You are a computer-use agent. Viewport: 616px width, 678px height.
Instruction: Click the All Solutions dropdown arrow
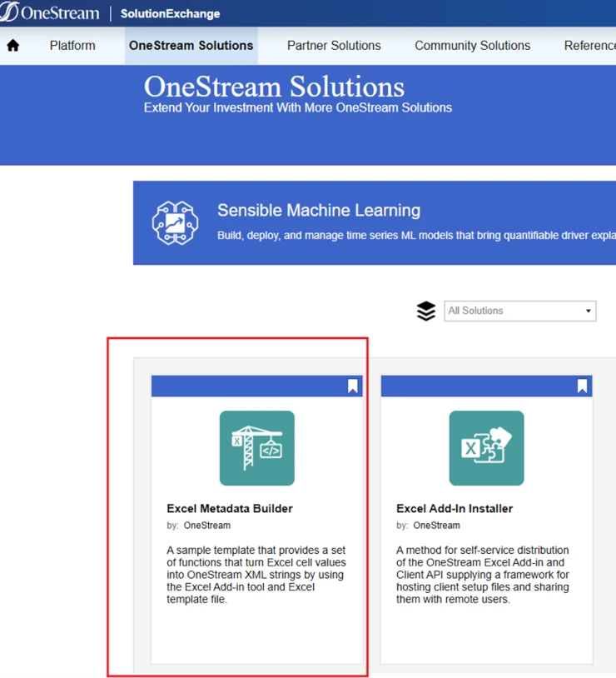click(x=589, y=312)
